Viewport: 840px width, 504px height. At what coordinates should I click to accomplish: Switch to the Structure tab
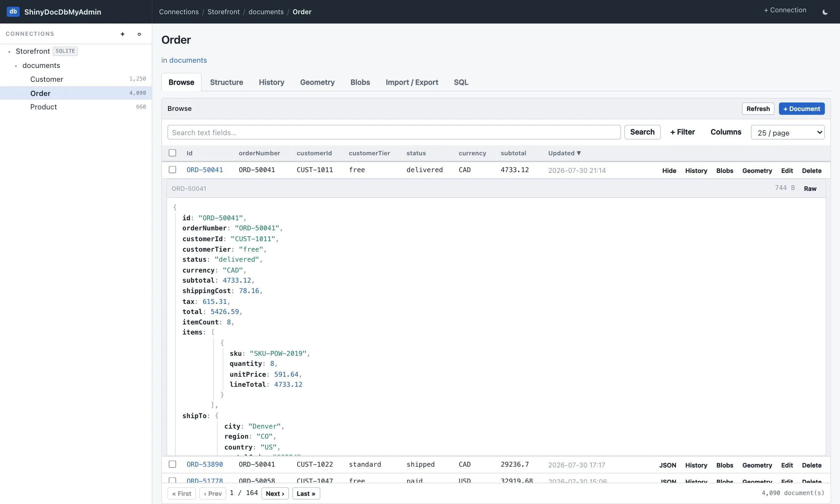coord(226,82)
